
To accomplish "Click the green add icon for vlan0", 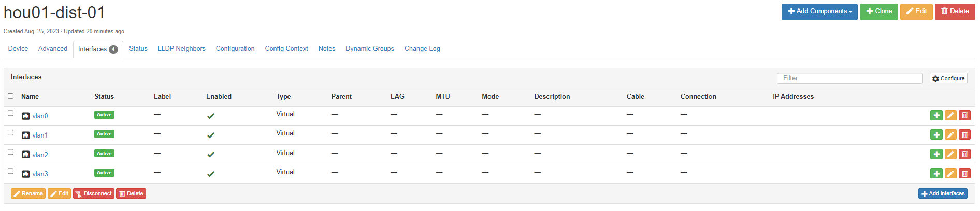I will (x=936, y=115).
